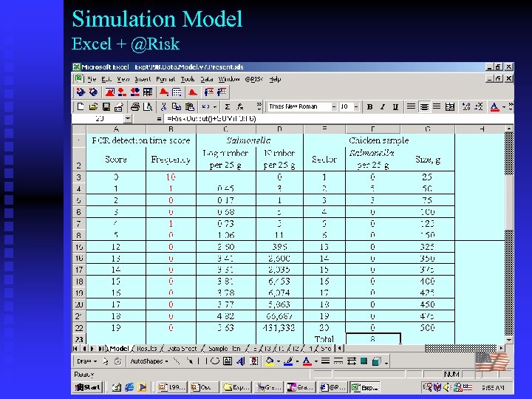Open the Fill Color dropdown arrow
This screenshot has width=532, height=399.
279,361
